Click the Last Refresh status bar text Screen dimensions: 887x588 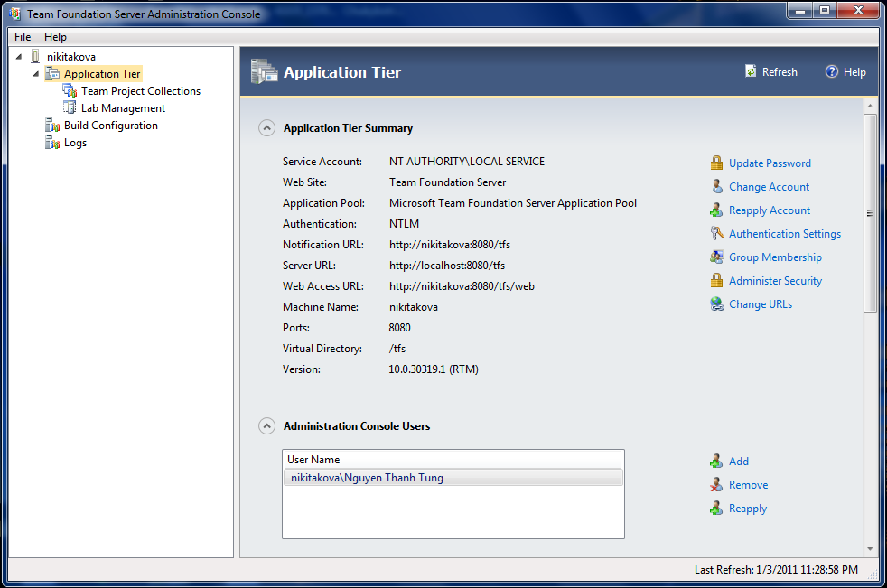pos(776,569)
